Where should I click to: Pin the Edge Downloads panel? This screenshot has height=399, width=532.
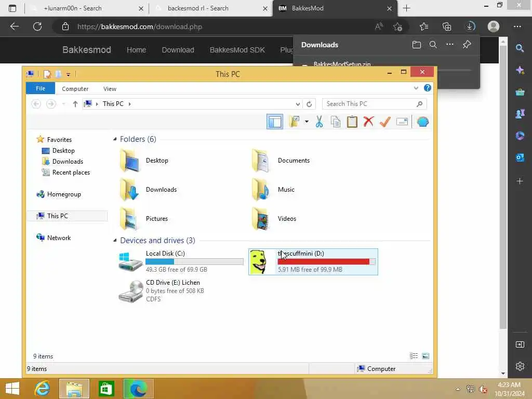click(467, 45)
